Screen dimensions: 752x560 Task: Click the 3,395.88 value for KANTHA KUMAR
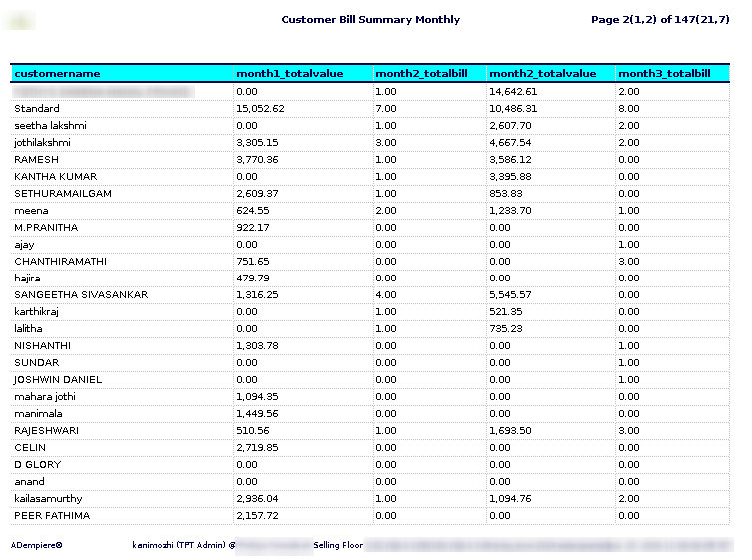tap(510, 177)
